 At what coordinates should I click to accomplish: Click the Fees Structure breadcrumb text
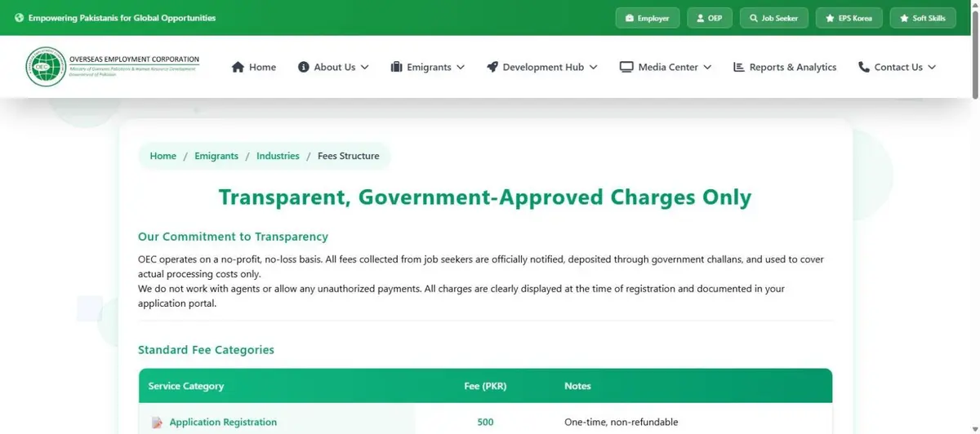click(x=349, y=156)
